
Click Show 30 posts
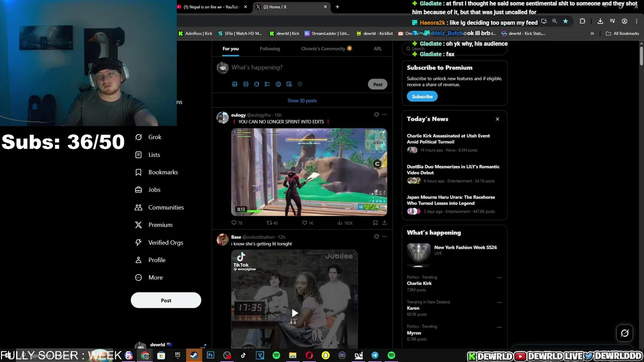click(x=302, y=101)
